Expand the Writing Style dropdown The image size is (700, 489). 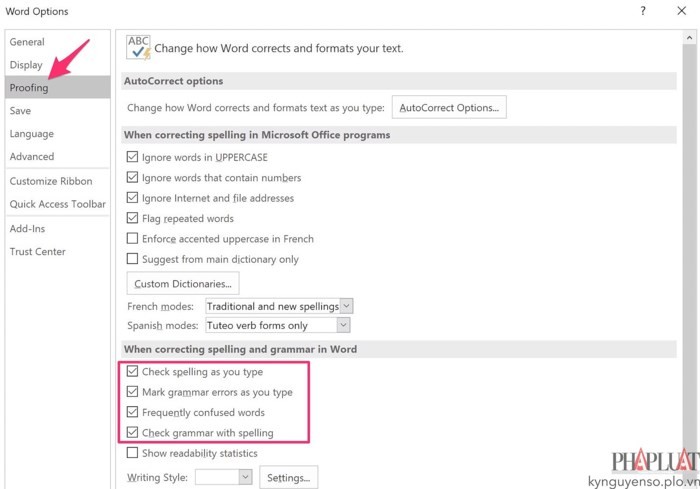click(245, 477)
